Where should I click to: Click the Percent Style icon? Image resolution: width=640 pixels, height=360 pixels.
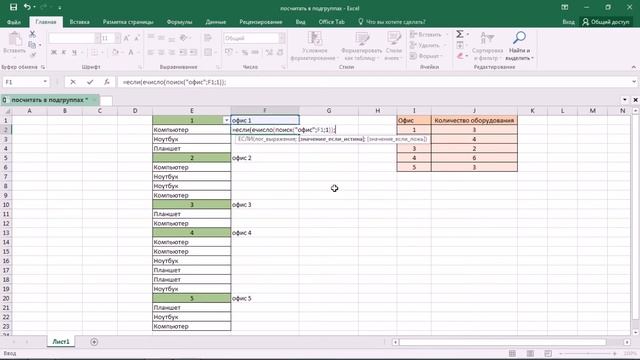click(x=244, y=52)
